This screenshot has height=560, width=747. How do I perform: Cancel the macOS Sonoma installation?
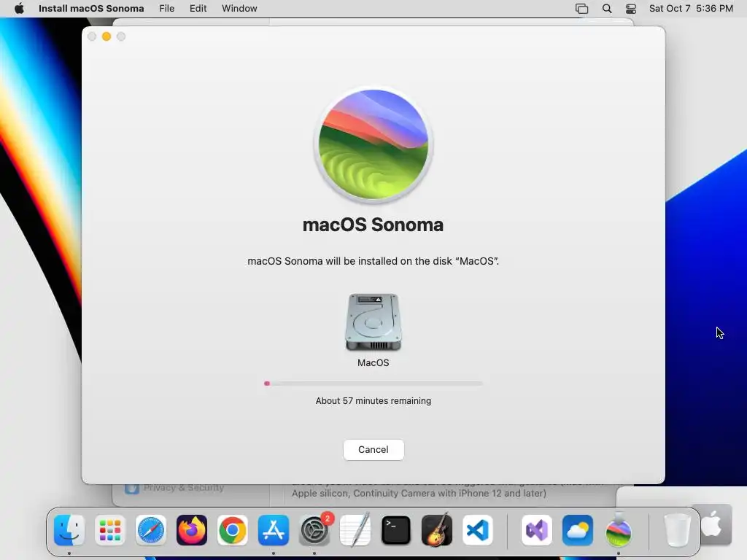pos(373,449)
